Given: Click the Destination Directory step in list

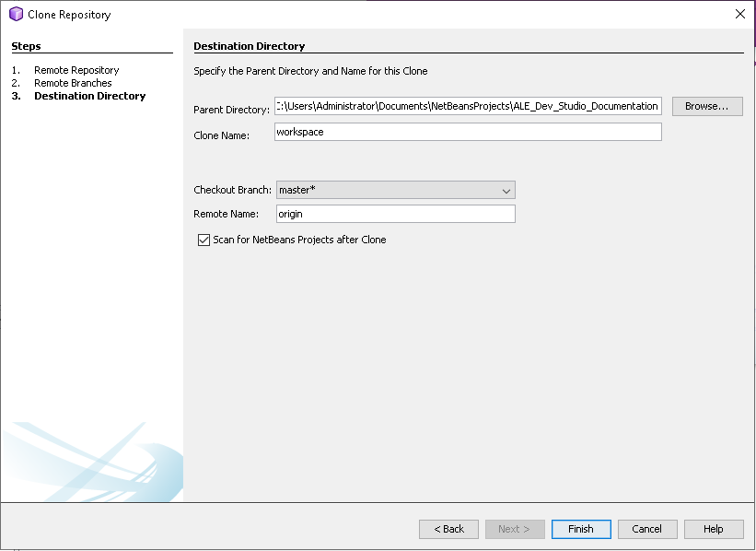Looking at the screenshot, I should coord(89,96).
